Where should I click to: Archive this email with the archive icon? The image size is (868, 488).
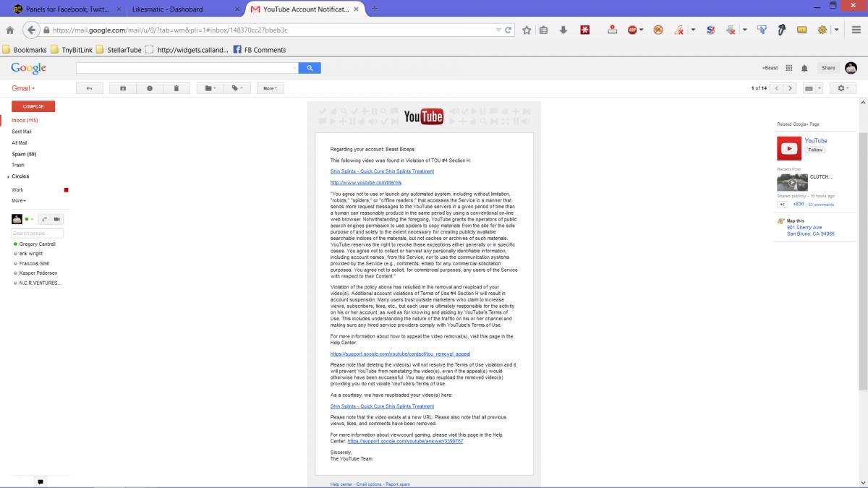point(122,88)
